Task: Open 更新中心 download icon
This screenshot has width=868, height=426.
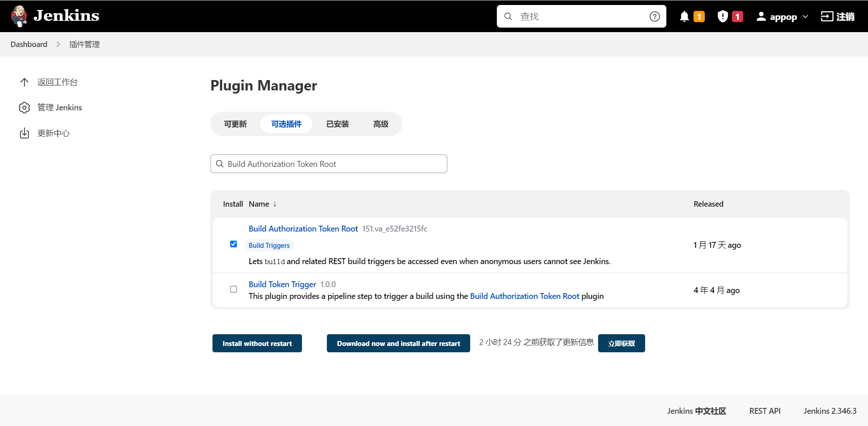Action: [x=24, y=133]
